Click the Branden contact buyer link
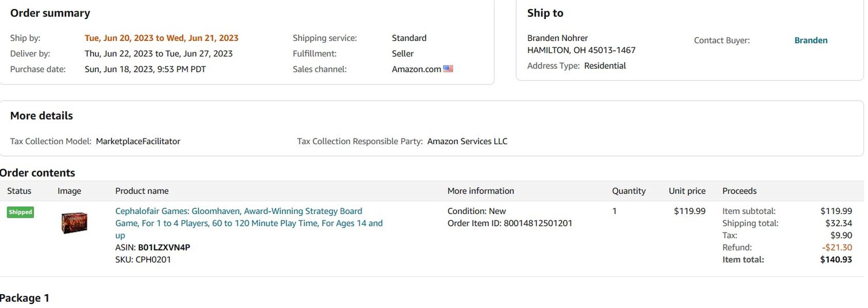 click(x=811, y=41)
